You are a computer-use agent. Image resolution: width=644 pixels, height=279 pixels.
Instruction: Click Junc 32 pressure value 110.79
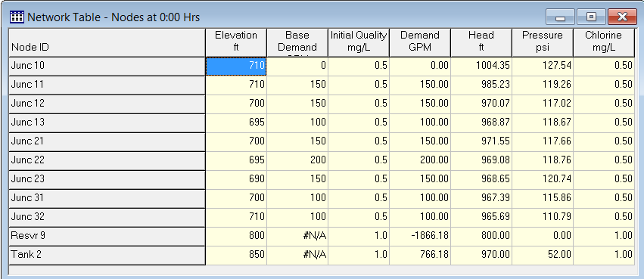[543, 218]
